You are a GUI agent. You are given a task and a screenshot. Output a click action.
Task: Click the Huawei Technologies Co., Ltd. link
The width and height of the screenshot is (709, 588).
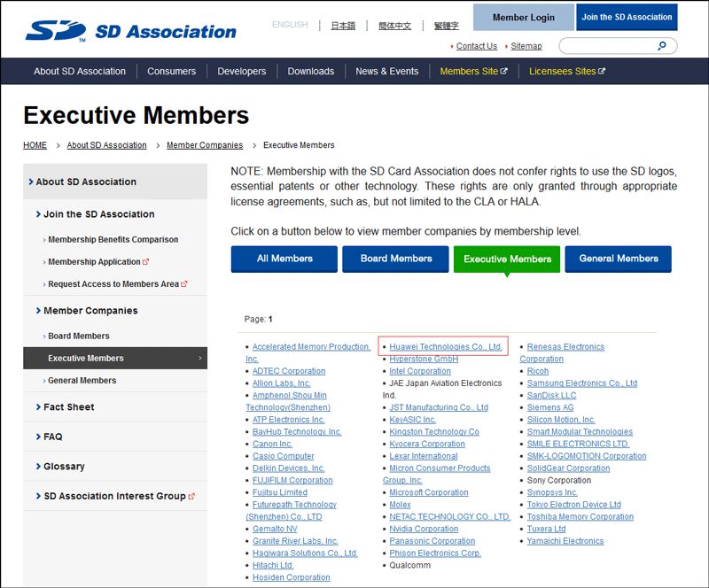(446, 347)
